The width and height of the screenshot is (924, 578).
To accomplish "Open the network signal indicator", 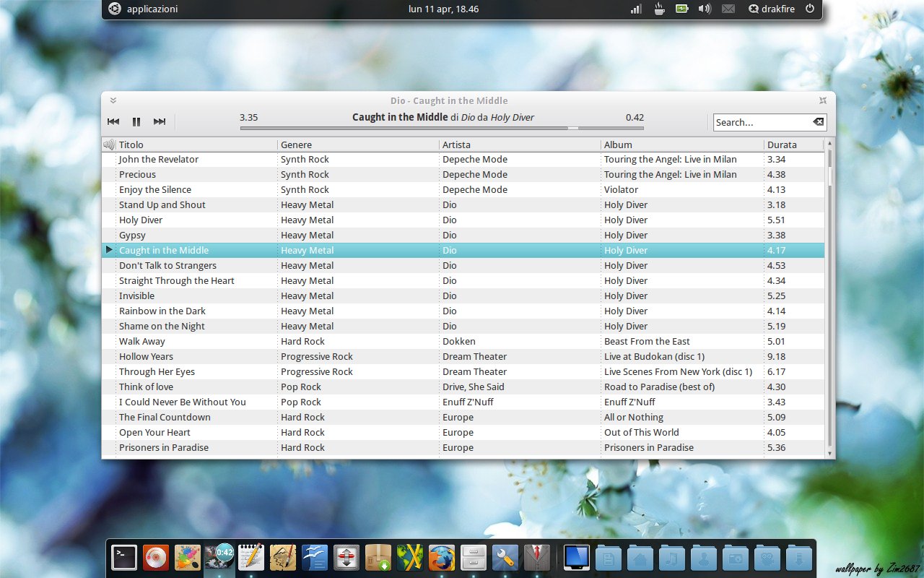I will [636, 9].
